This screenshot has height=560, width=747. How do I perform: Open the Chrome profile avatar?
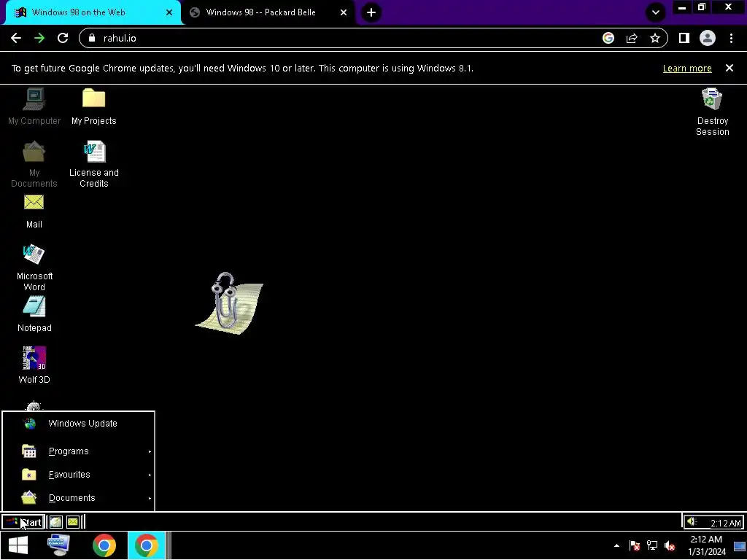(708, 38)
